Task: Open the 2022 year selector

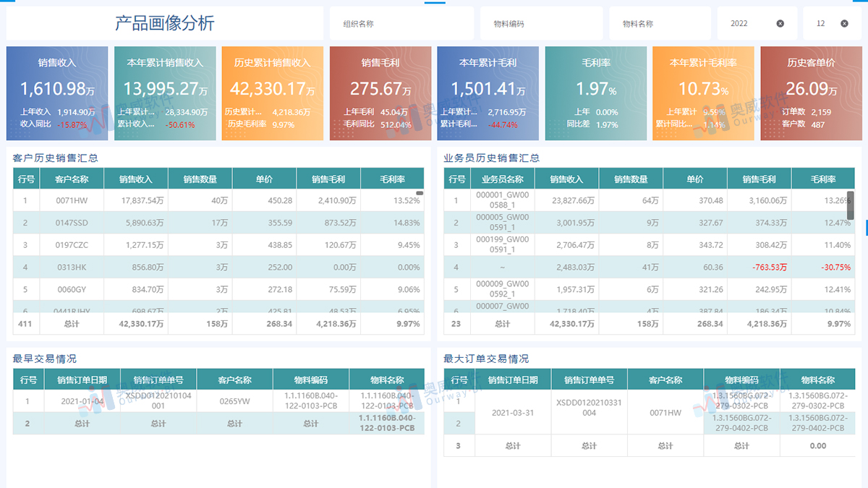Action: pyautogui.click(x=745, y=24)
